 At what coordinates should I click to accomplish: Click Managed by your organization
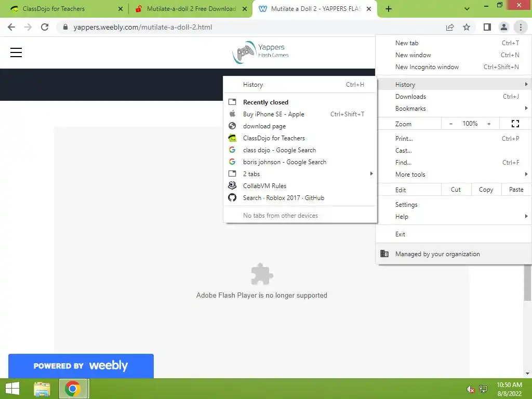click(454, 254)
